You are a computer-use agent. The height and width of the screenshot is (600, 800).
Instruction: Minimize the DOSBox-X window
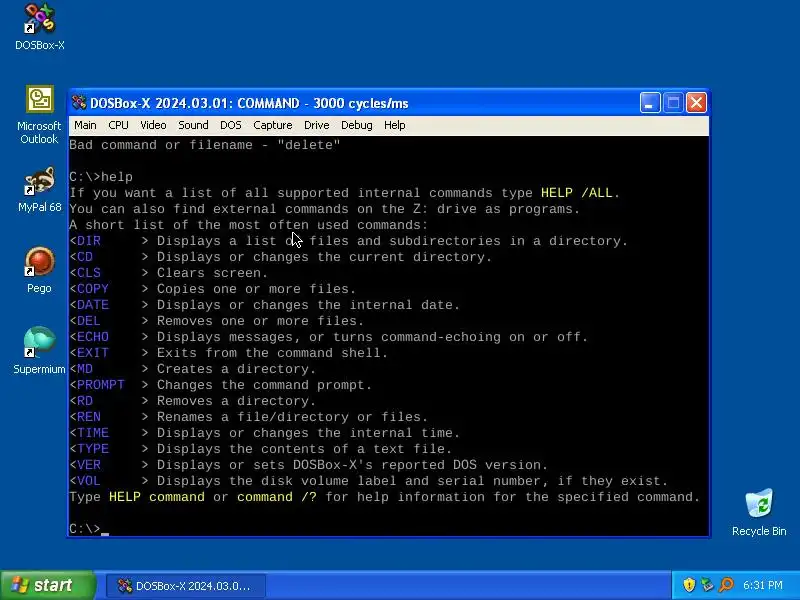tap(650, 103)
